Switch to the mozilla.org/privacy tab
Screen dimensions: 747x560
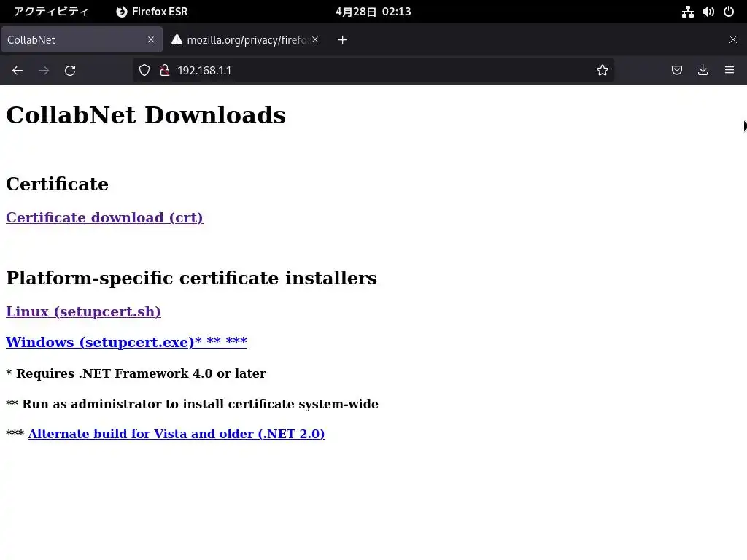245,39
